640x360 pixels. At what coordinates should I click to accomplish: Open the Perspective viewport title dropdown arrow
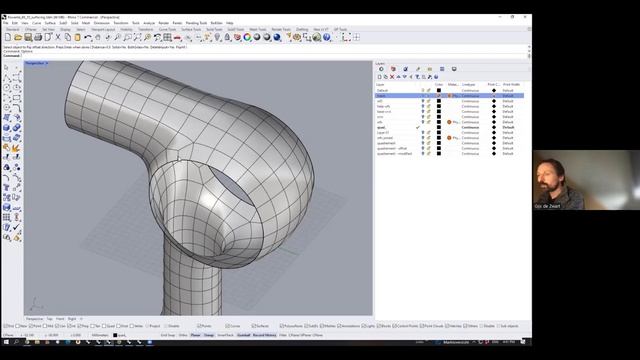47,63
